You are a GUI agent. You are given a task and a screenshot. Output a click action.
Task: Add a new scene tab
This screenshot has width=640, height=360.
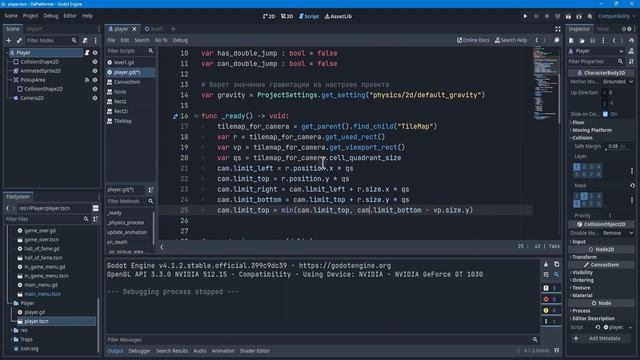click(x=173, y=29)
